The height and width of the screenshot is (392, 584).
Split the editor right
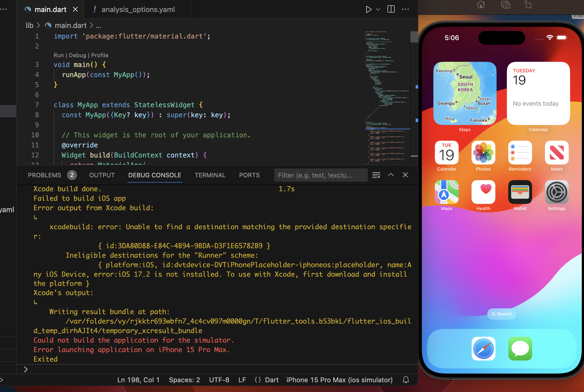point(391,9)
